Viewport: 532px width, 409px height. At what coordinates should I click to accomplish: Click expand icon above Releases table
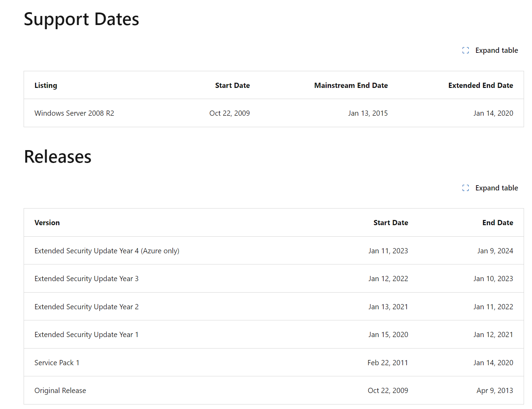click(x=466, y=188)
